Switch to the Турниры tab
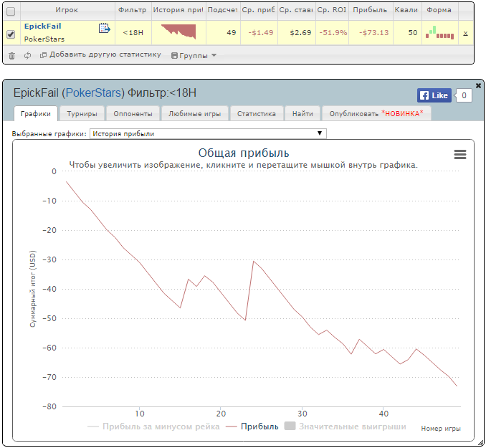Image resolution: width=486 pixels, height=448 pixels. click(x=82, y=114)
